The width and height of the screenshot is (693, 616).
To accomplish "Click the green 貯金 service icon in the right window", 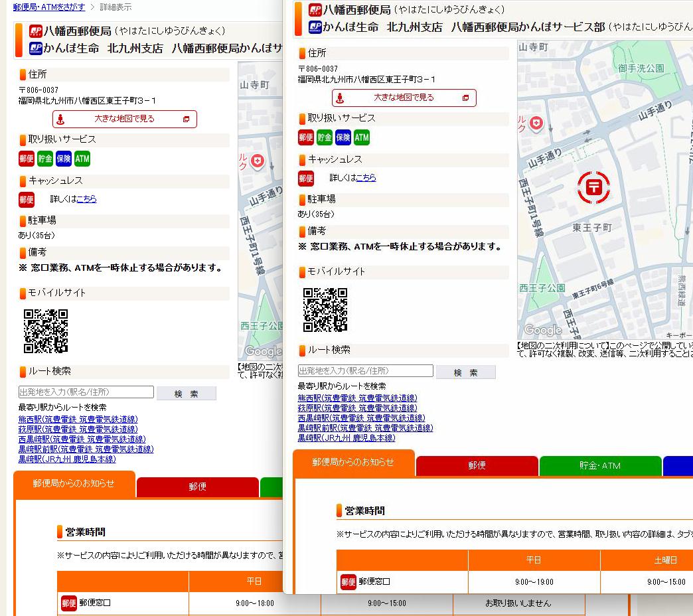I will pos(325,137).
